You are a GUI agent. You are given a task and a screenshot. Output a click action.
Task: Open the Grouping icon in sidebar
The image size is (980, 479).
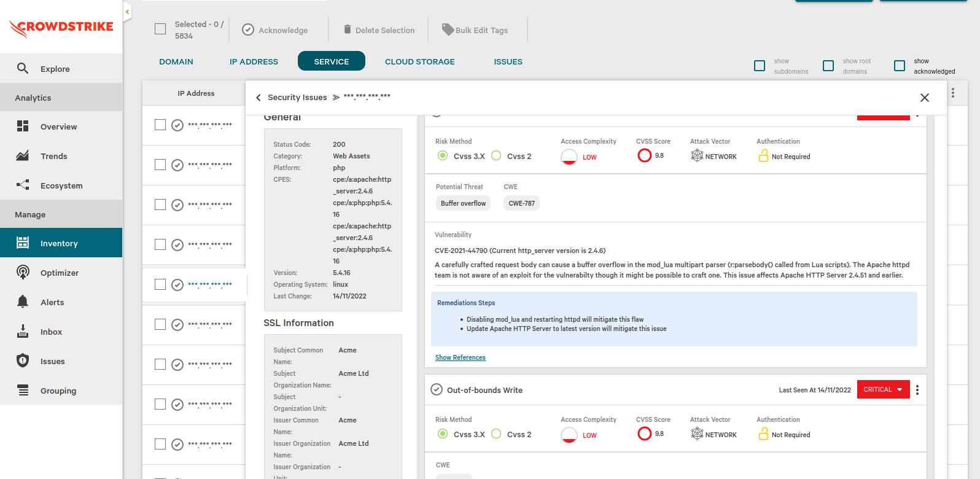pos(23,390)
